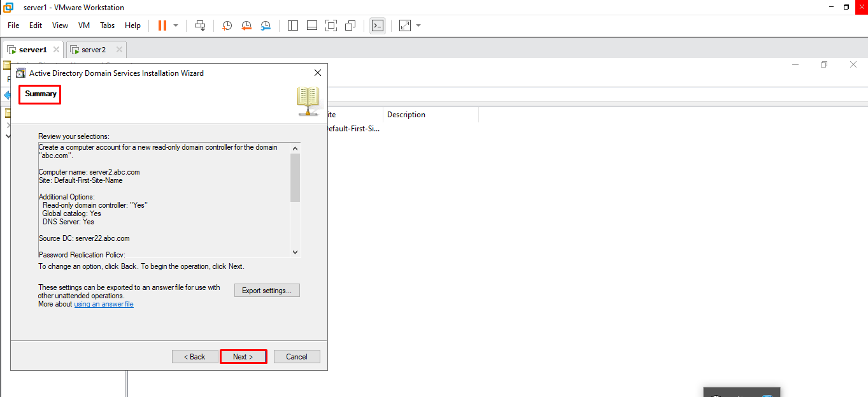Close the server2 tab

tap(118, 49)
